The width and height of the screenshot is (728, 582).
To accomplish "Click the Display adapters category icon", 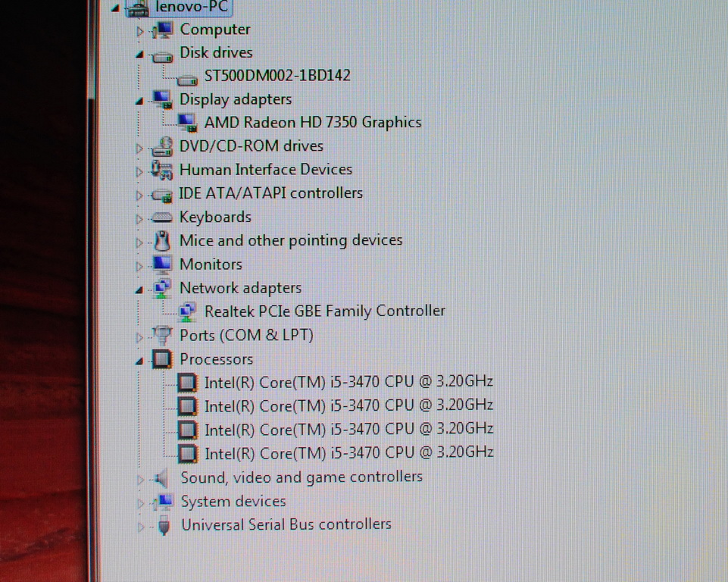I will point(163,99).
